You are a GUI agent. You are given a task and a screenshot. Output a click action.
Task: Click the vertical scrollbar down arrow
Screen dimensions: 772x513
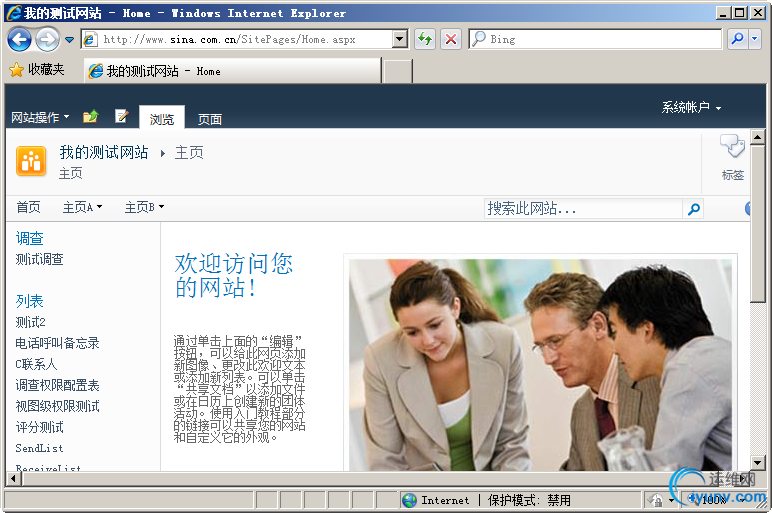tap(757, 462)
